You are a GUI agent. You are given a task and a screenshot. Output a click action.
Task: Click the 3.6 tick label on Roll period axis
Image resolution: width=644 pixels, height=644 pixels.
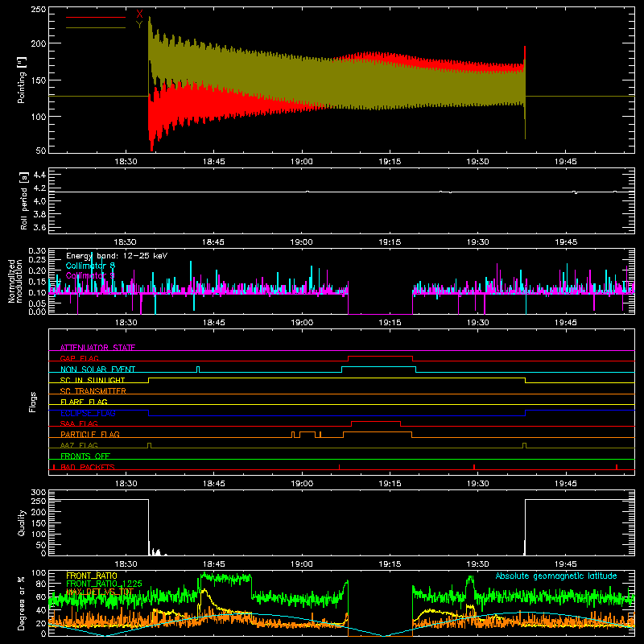click(39, 227)
